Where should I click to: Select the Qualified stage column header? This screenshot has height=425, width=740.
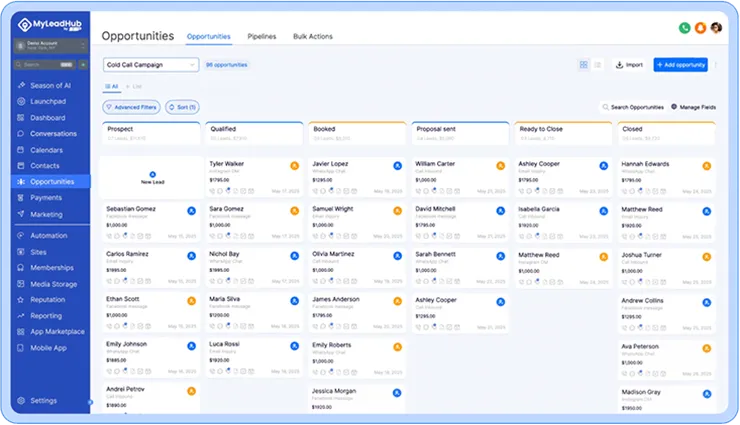pos(254,133)
